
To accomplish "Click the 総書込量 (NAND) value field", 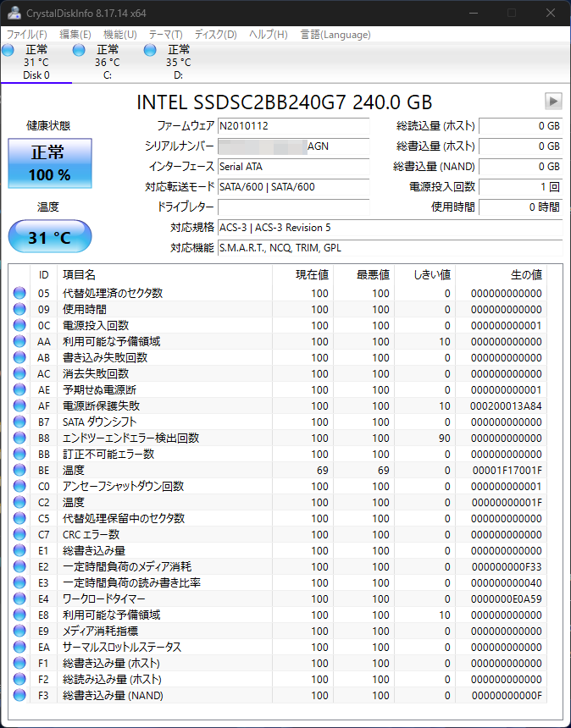I will pos(521,166).
